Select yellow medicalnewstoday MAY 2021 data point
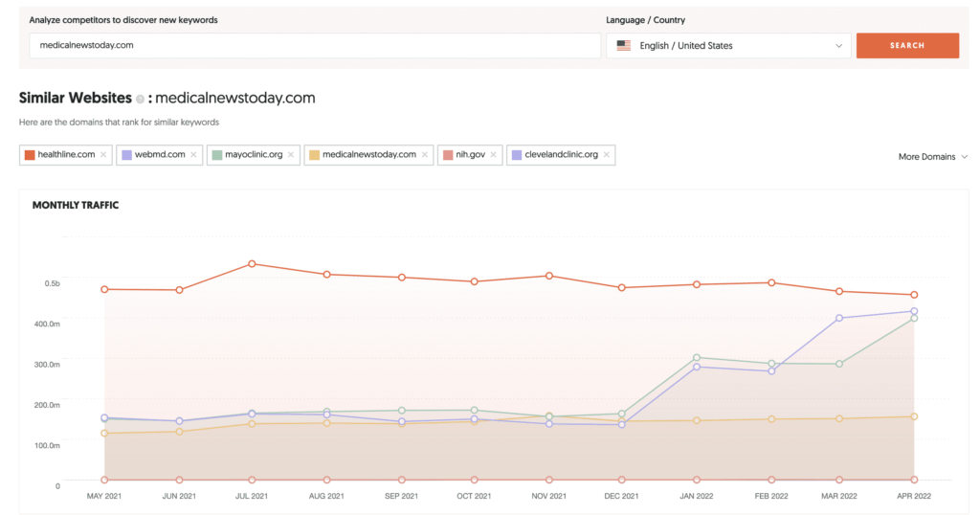980x515 pixels. (104, 433)
